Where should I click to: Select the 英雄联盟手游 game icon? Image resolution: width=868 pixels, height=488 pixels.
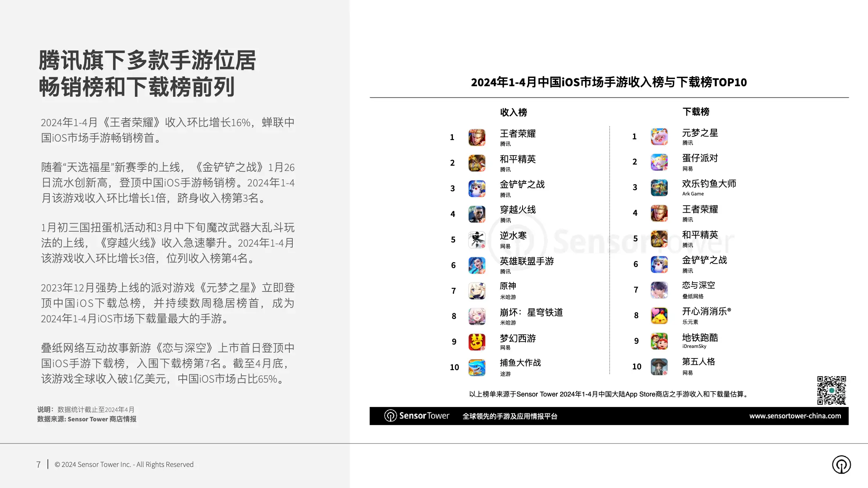click(477, 265)
